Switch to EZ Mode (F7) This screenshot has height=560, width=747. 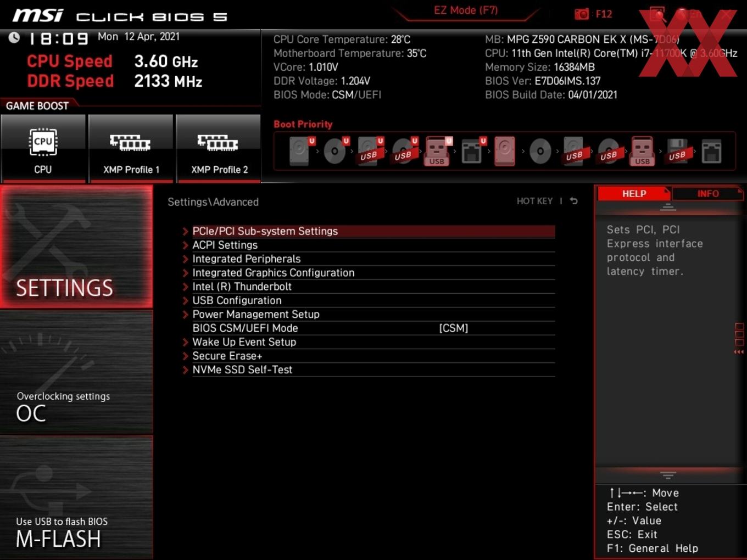click(x=466, y=10)
